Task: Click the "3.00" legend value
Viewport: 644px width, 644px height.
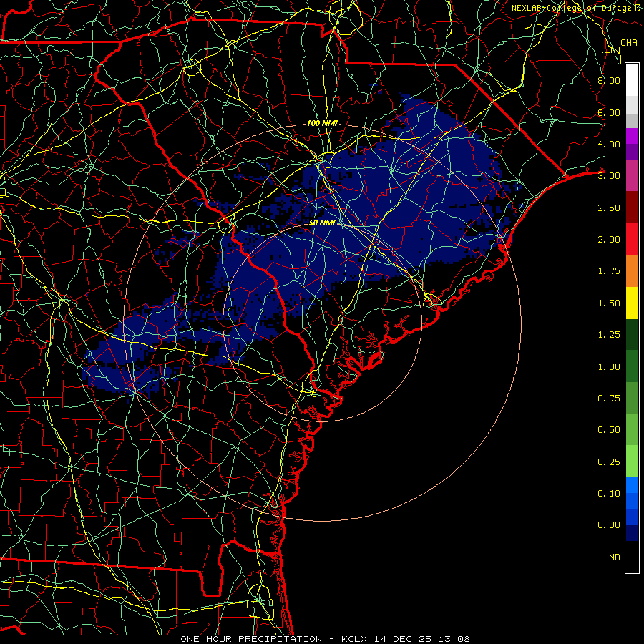Action: tap(609, 176)
